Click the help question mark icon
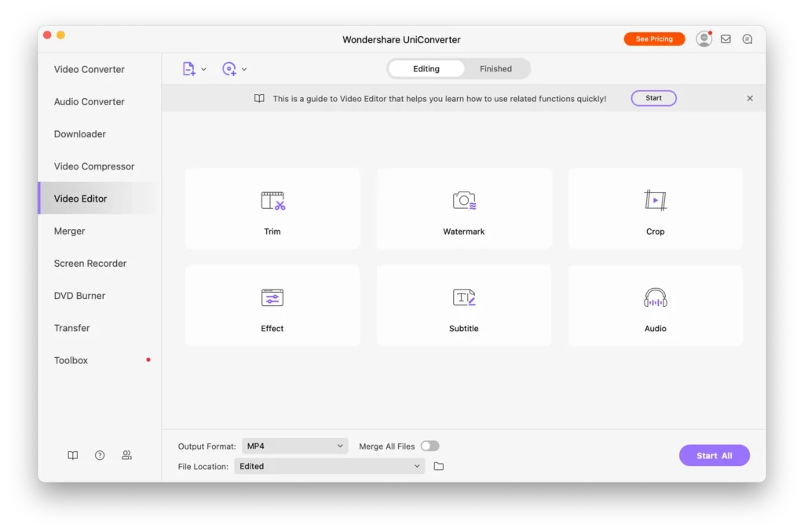804x532 pixels. [100, 455]
